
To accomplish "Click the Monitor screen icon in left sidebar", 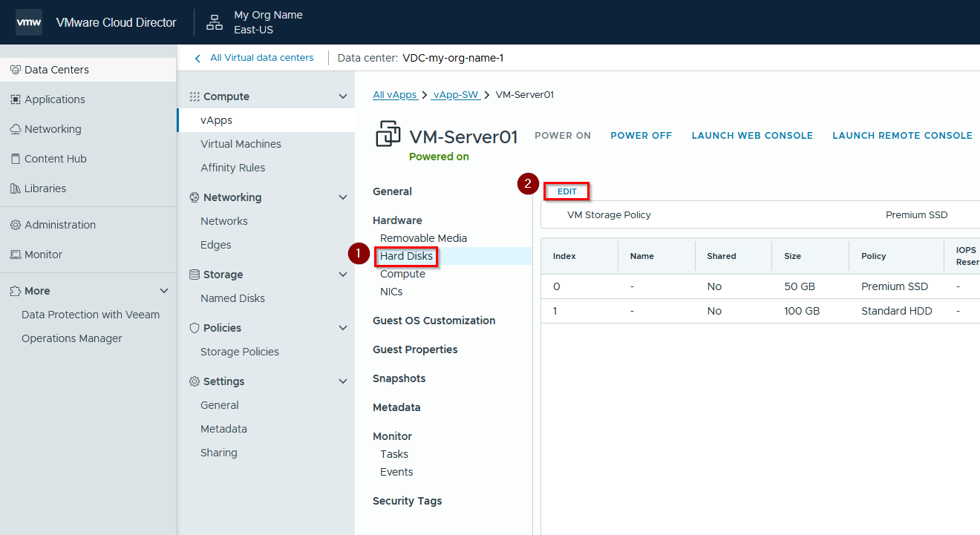I will pyautogui.click(x=15, y=255).
